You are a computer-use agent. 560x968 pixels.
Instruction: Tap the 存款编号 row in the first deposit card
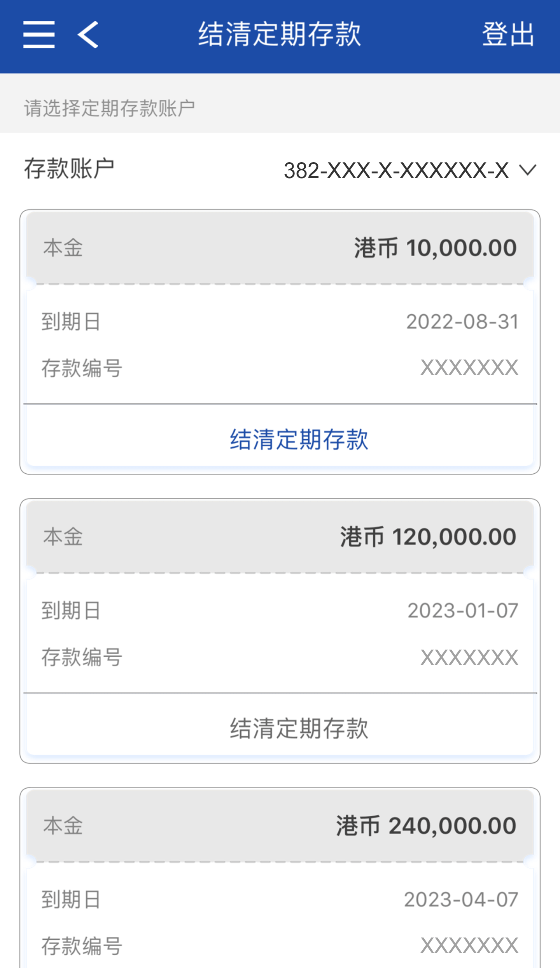(280, 368)
